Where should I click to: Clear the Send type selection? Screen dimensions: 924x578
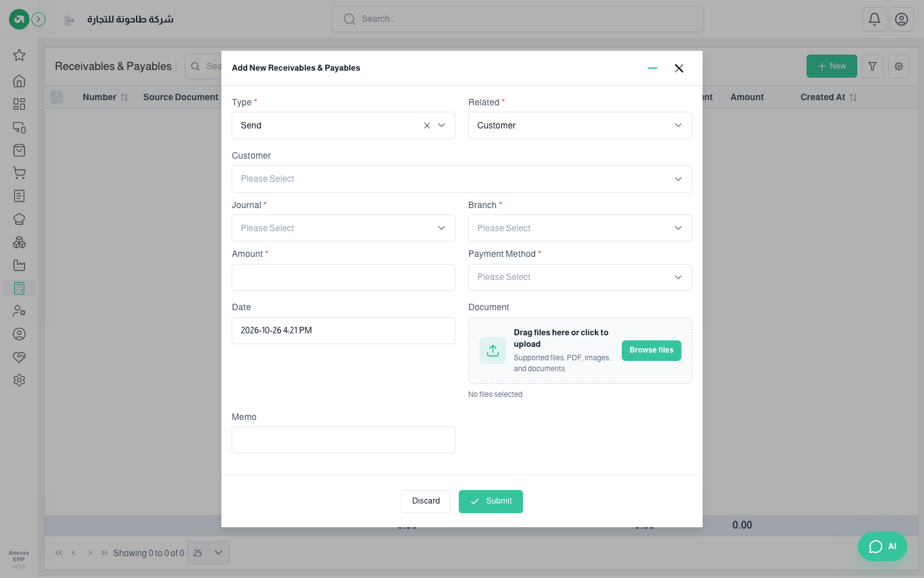click(427, 126)
